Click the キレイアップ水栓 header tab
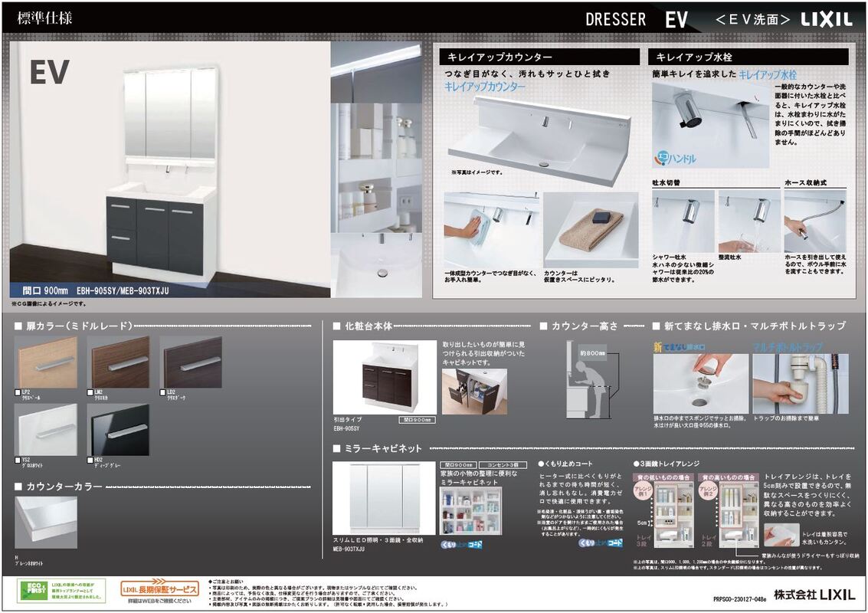Screen dimensions: 868x613 pos(748,57)
